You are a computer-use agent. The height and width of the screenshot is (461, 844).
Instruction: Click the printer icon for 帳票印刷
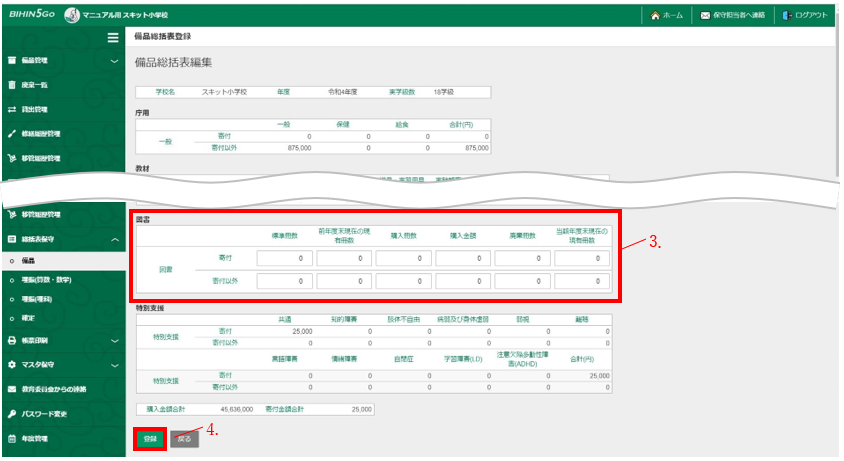(12, 340)
